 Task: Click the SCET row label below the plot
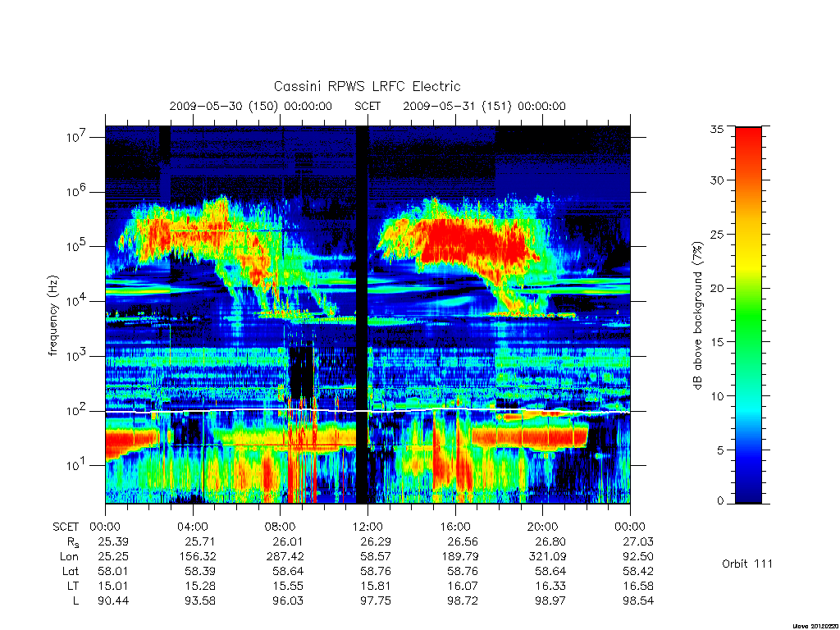66,527
